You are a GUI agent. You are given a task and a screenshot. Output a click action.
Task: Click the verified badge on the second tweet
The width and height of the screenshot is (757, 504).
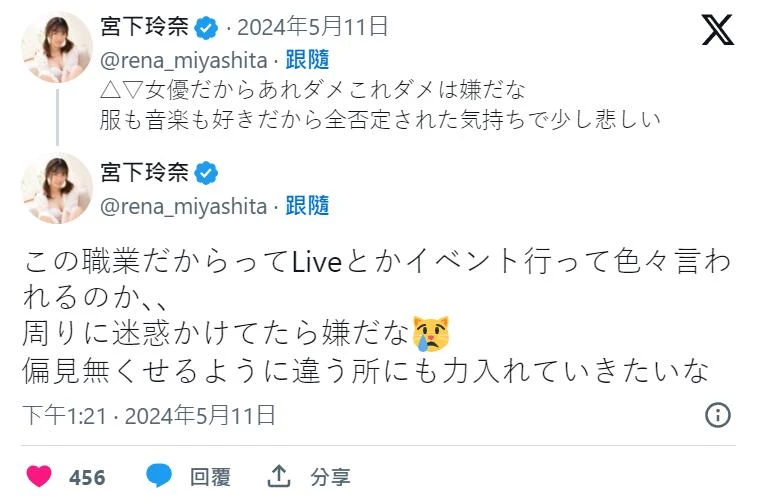[x=206, y=173]
